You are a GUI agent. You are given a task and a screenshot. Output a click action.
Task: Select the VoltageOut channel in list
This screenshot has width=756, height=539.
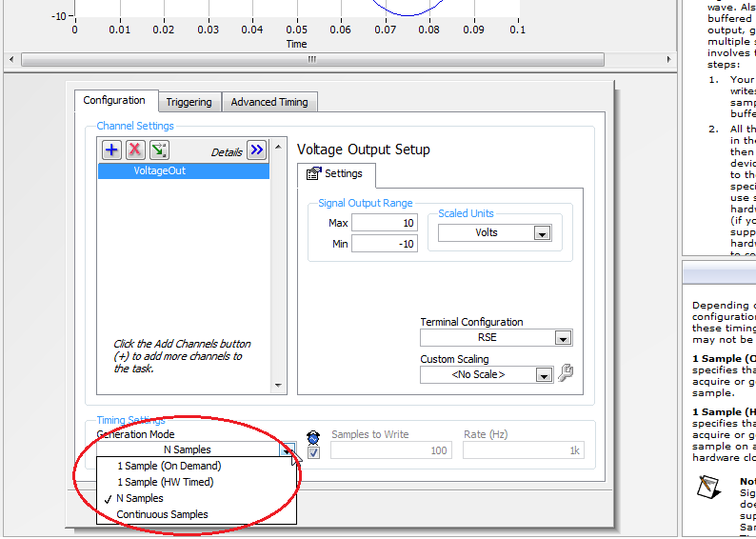pyautogui.click(x=159, y=171)
